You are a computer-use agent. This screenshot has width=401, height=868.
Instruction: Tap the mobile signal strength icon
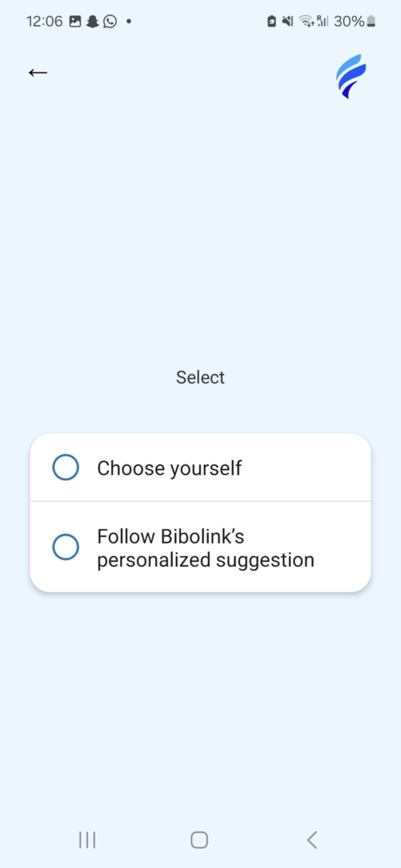tap(322, 21)
